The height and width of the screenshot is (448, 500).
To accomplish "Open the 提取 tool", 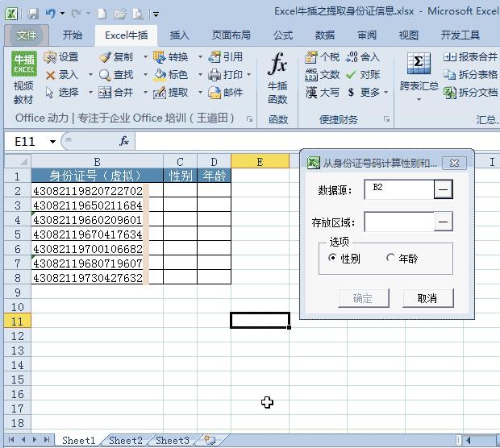I will [171, 93].
